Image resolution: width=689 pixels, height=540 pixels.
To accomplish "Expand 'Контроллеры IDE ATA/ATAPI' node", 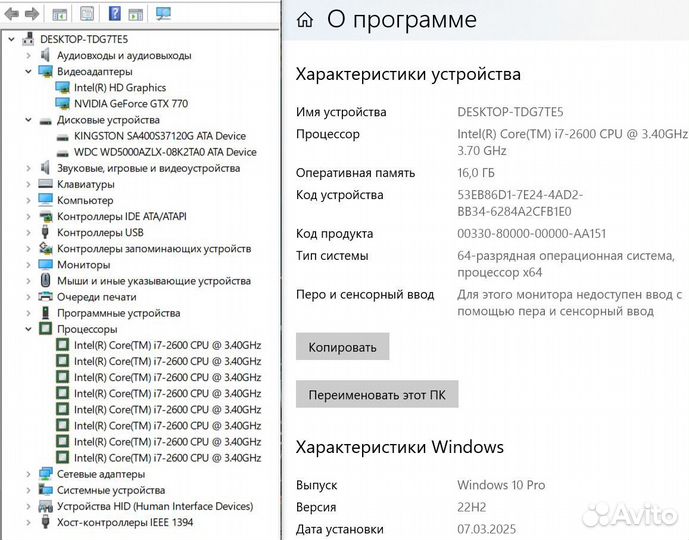I will click(29, 217).
